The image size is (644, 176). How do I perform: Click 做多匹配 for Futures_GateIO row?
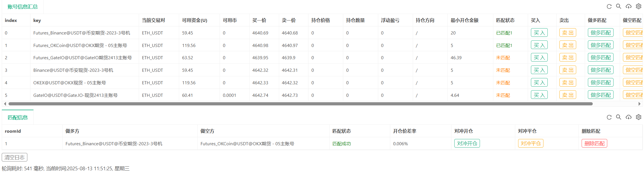[x=600, y=58]
